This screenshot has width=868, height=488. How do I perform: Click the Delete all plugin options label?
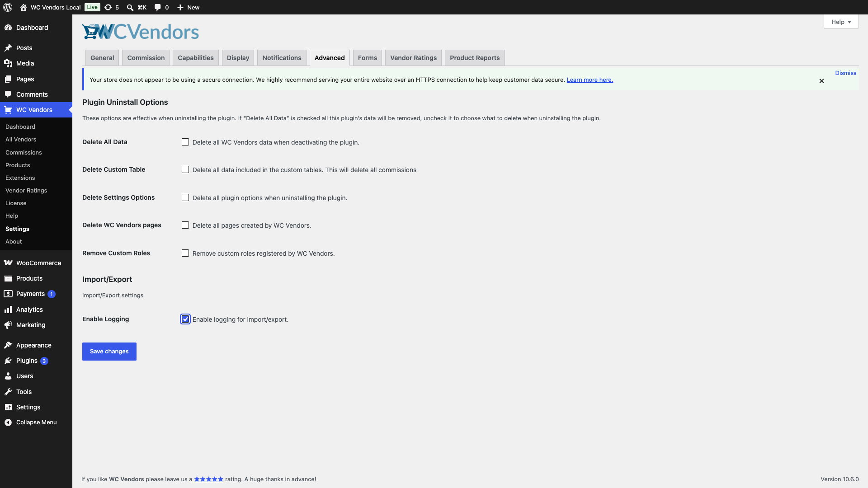point(270,198)
